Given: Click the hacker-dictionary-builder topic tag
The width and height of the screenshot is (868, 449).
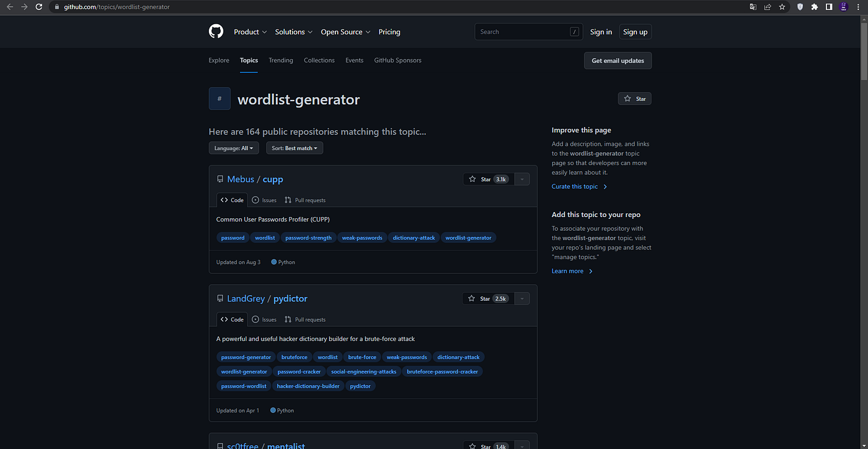Looking at the screenshot, I should click(308, 386).
